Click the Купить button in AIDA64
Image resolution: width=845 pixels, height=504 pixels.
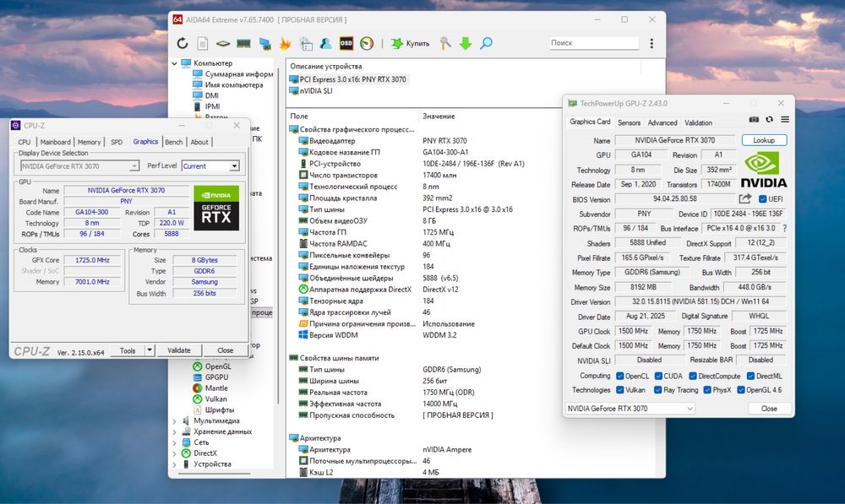click(411, 43)
